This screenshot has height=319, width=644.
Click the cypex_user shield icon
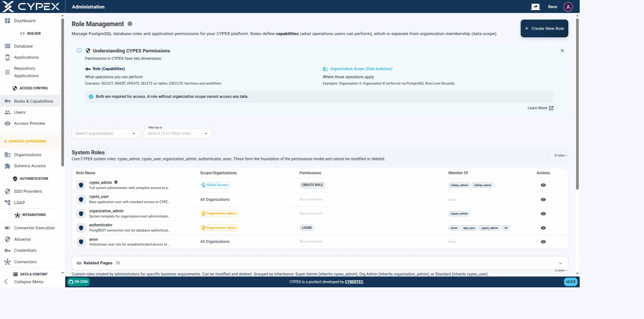click(x=81, y=199)
